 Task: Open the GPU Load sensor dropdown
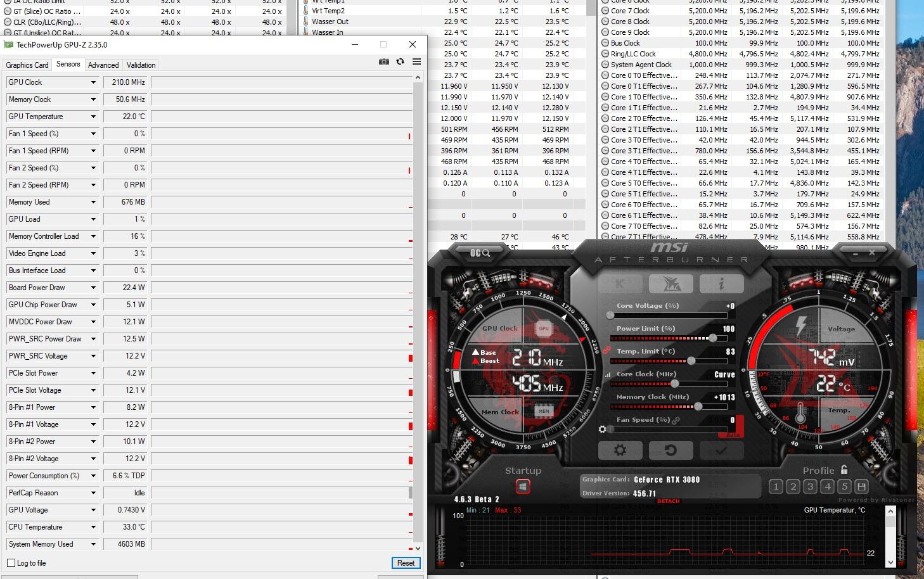(93, 219)
